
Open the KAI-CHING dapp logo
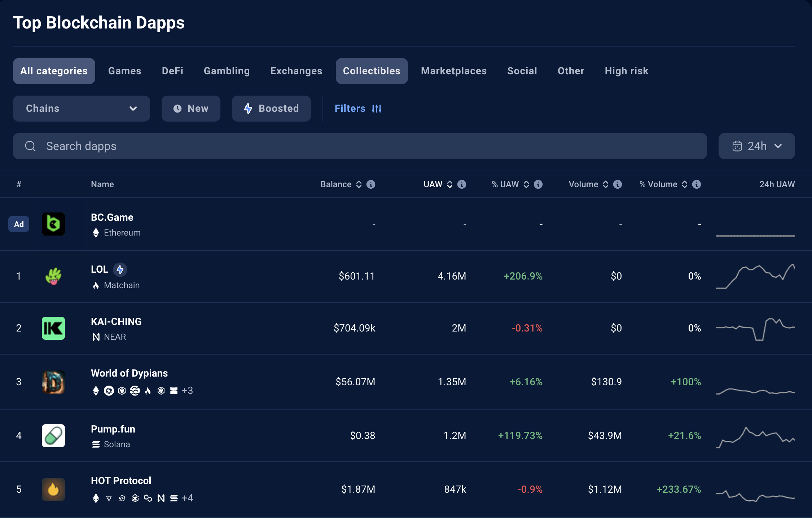coord(53,328)
